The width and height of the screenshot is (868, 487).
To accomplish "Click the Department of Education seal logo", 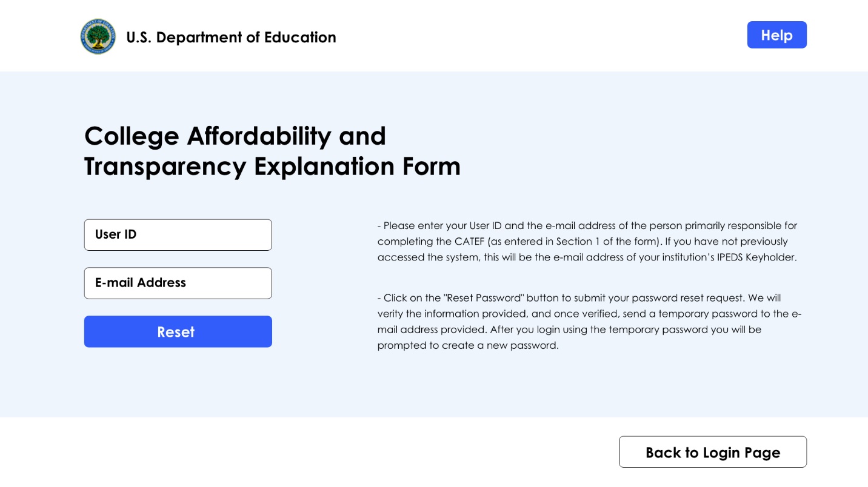I will (98, 36).
